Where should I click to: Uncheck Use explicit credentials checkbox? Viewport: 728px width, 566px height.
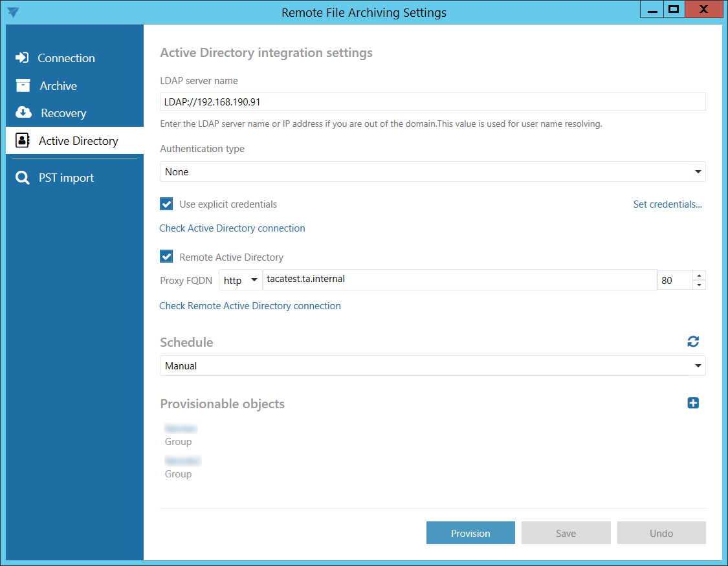[x=166, y=204]
